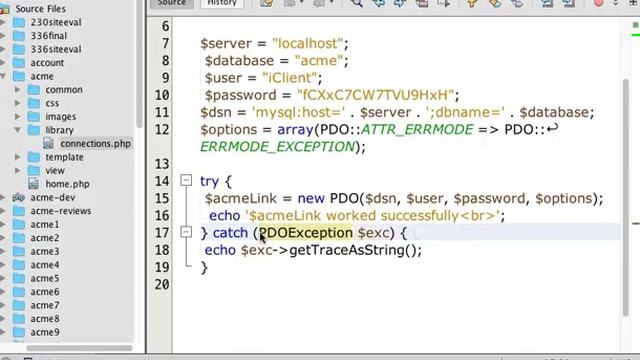Click ERRMODE_EXCEPTION on the wrapped line

277,147
